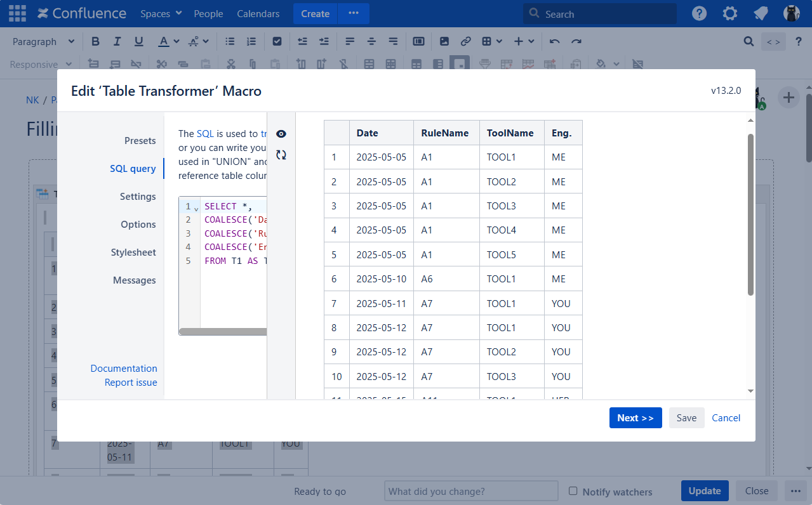Enable the Notify watchers checkbox
The width and height of the screenshot is (812, 505).
coord(573,491)
